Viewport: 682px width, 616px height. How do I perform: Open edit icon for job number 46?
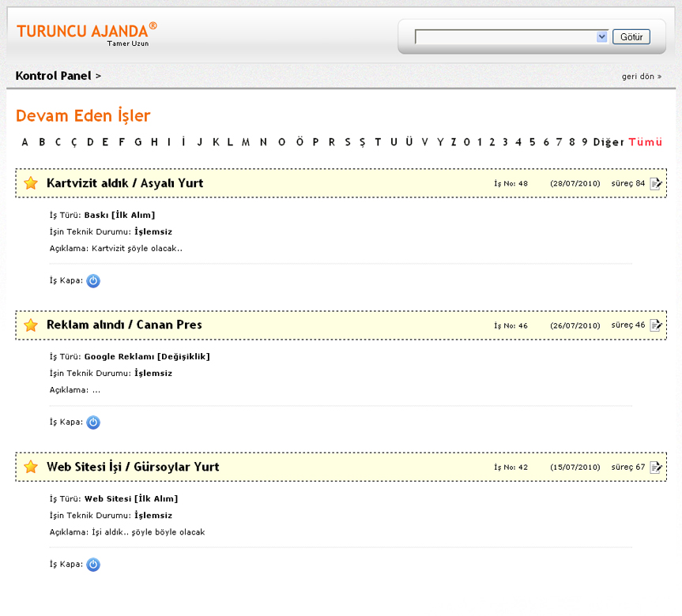pyautogui.click(x=656, y=325)
